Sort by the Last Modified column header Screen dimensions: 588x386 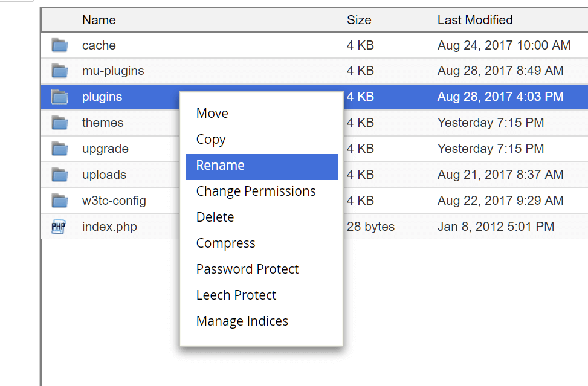click(474, 20)
